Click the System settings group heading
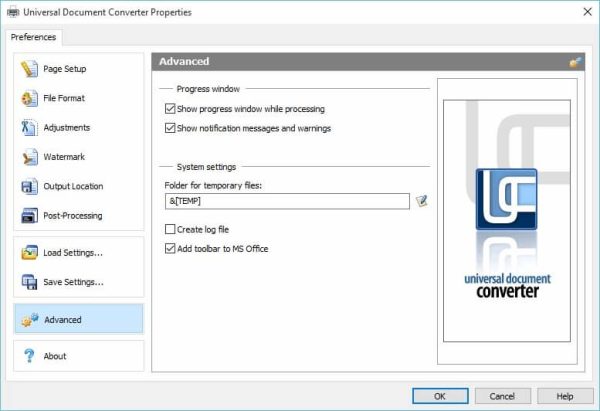This screenshot has height=411, width=600. tap(206, 167)
